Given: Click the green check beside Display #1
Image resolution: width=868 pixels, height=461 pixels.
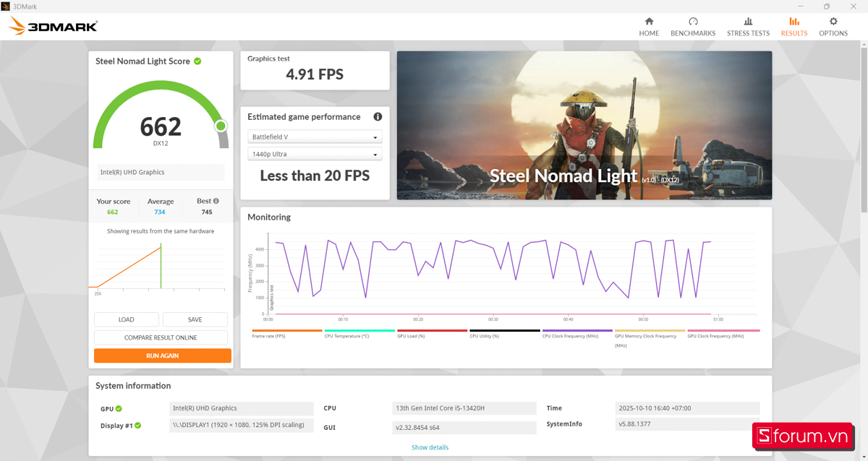Looking at the screenshot, I should click(x=137, y=426).
